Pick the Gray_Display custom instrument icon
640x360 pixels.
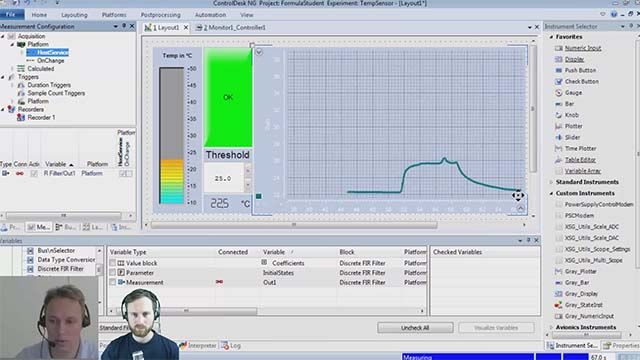pyautogui.click(x=559, y=293)
